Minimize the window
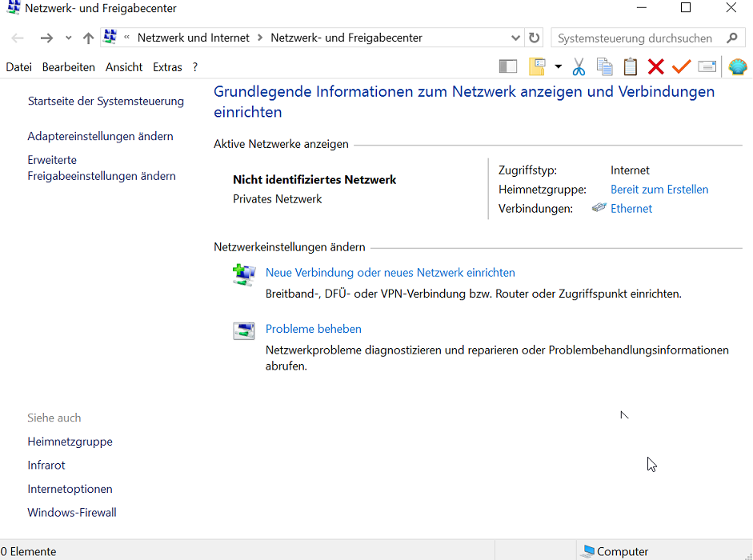The height and width of the screenshot is (560, 753). (642, 8)
